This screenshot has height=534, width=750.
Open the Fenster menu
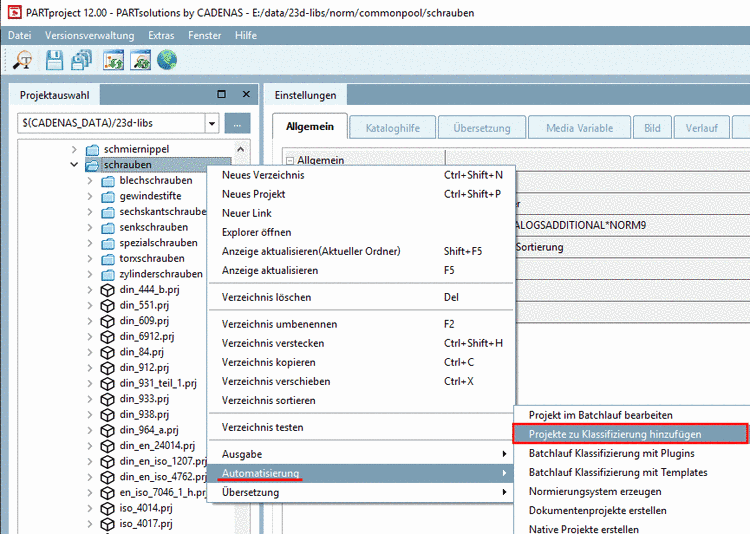(x=205, y=35)
